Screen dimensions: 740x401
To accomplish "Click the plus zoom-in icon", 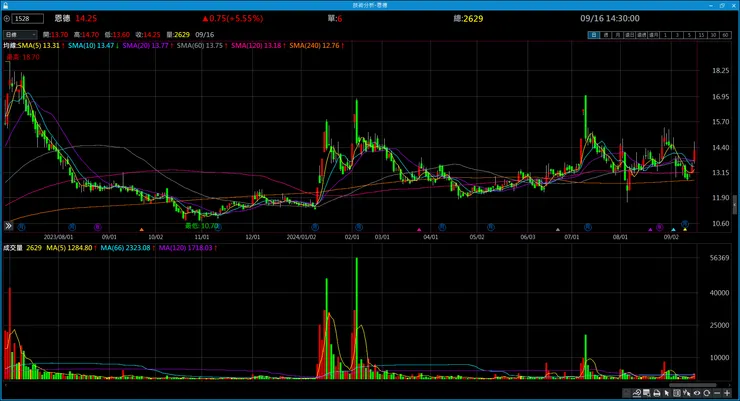I will [727, 393].
